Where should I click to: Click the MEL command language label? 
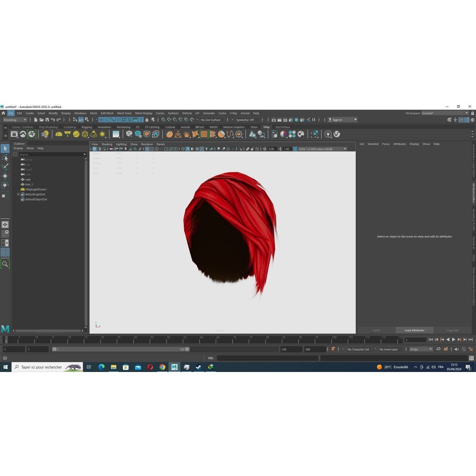pos(211,358)
